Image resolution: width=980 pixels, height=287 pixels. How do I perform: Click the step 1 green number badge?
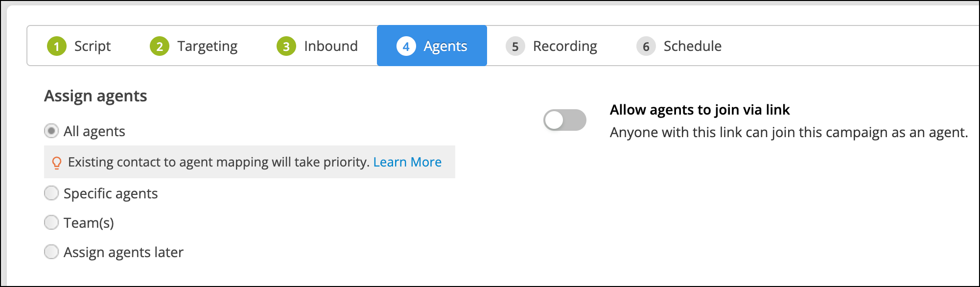pos(57,46)
